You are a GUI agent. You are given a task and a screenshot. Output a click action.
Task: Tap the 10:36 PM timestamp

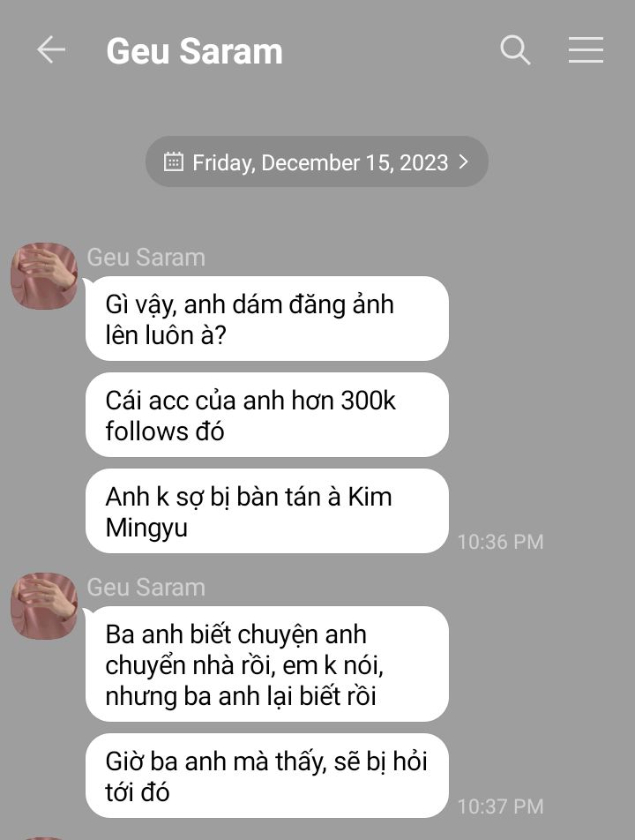point(501,542)
